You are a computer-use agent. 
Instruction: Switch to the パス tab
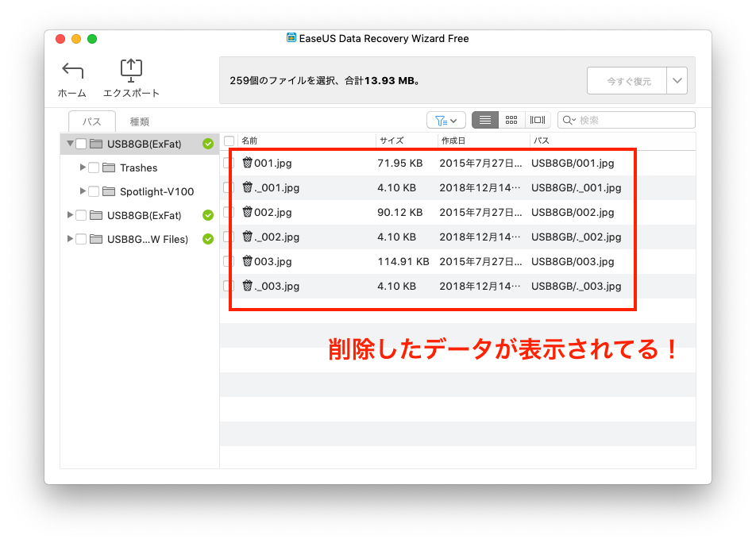92,121
